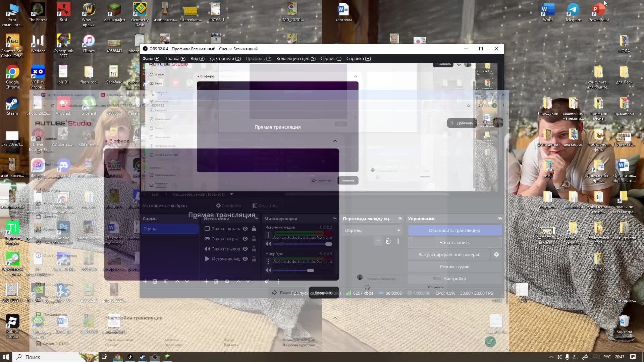Add a new source in the Sources panel
The image size is (644, 362).
coord(206,282)
